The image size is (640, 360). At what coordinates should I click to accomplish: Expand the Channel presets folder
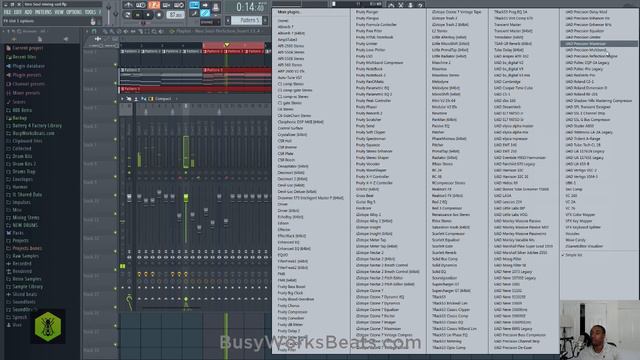(28, 84)
